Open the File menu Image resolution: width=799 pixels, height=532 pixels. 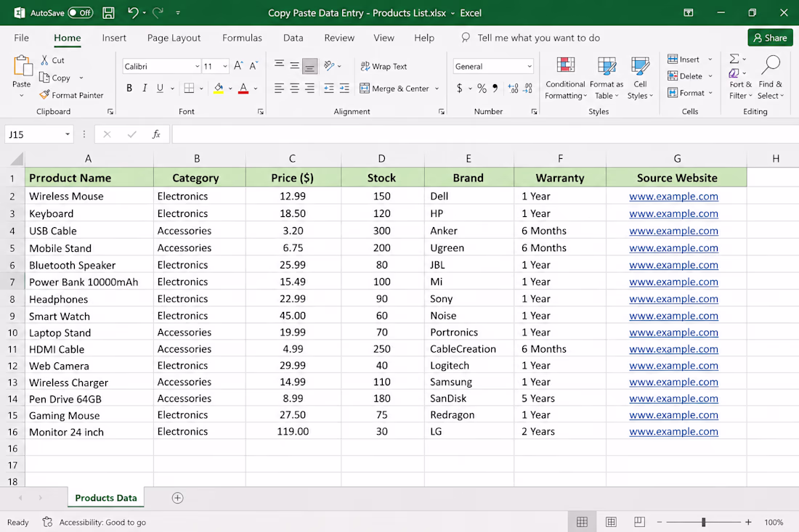21,38
